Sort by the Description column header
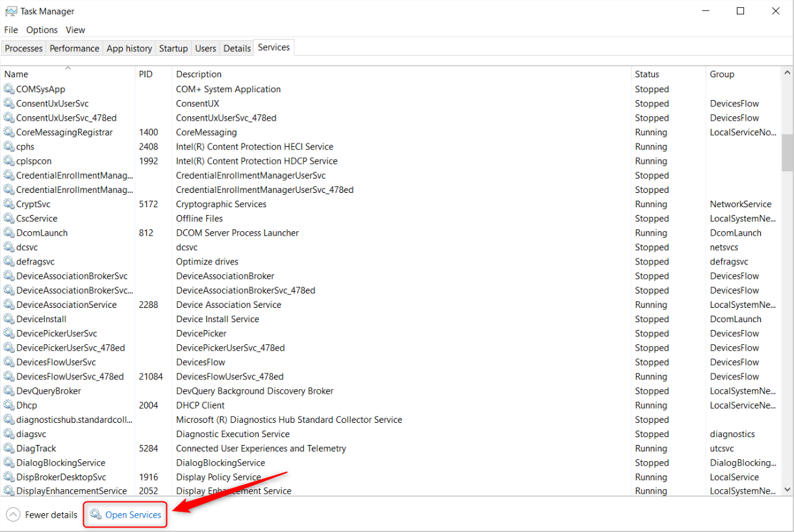The height and width of the screenshot is (532, 794). pos(402,74)
